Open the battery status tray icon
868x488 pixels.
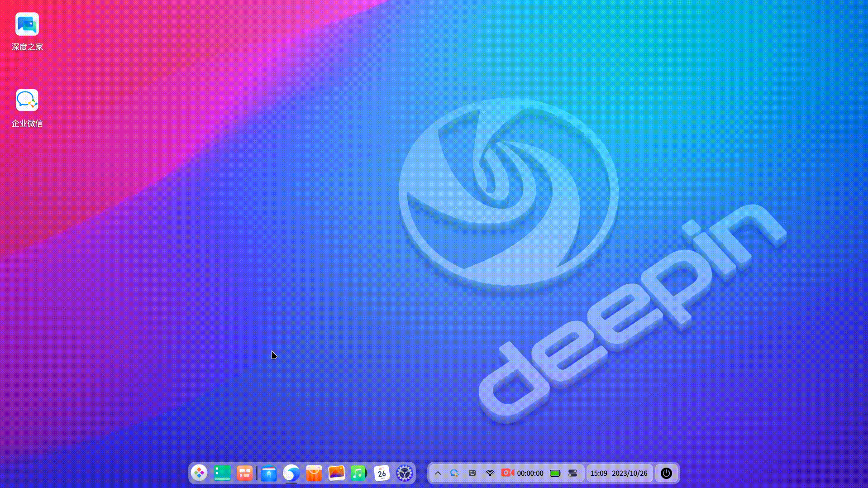[x=555, y=473]
